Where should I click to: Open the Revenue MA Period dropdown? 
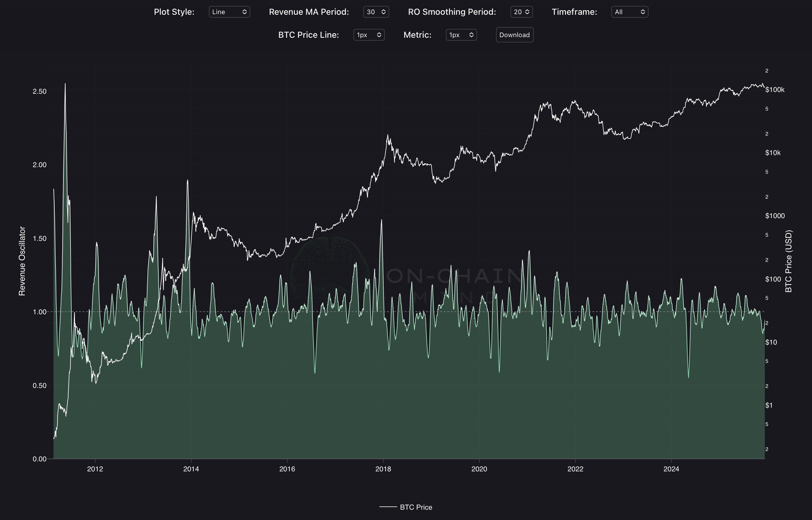tap(376, 12)
